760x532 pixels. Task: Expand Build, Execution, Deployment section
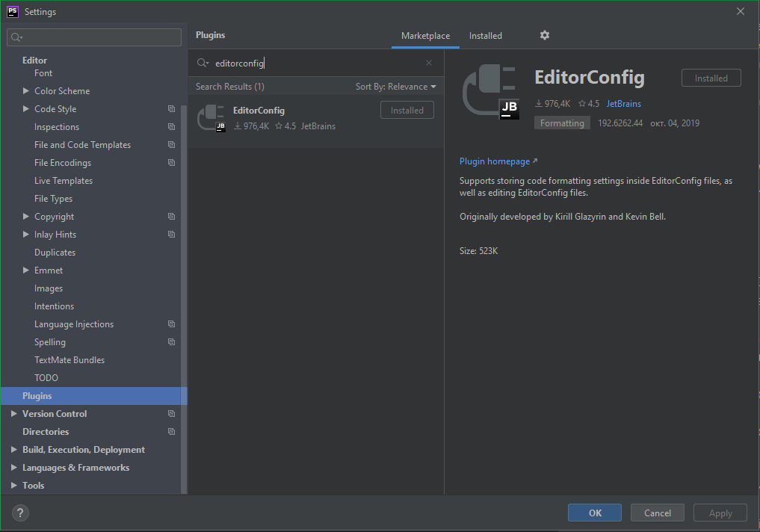click(14, 449)
